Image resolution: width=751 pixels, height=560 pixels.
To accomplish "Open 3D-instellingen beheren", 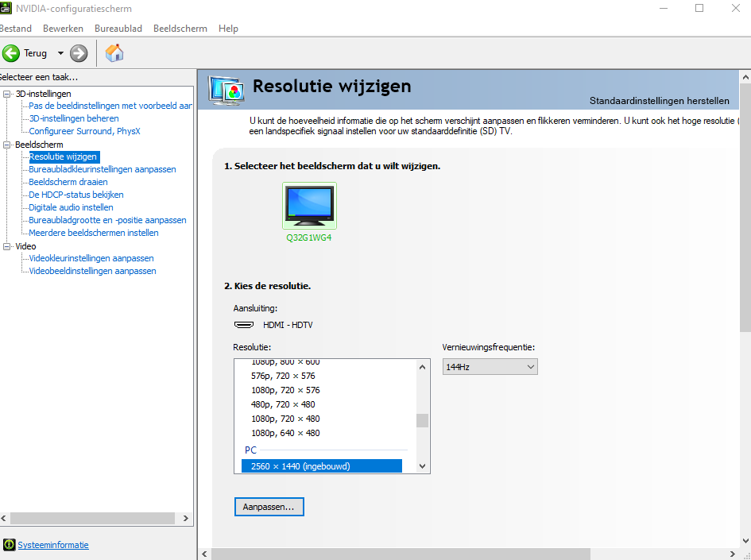I will (x=74, y=118).
